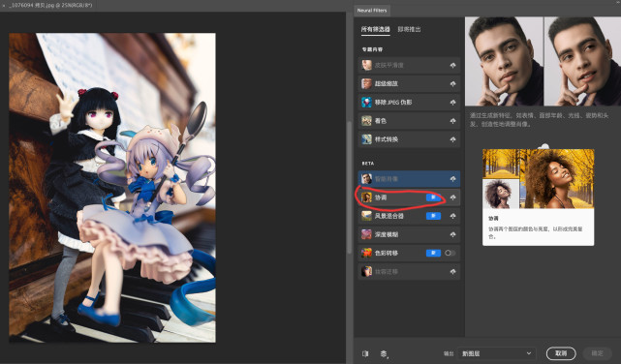Click the blue new badge on 色彩转移
This screenshot has height=364, width=621.
pos(433,253)
